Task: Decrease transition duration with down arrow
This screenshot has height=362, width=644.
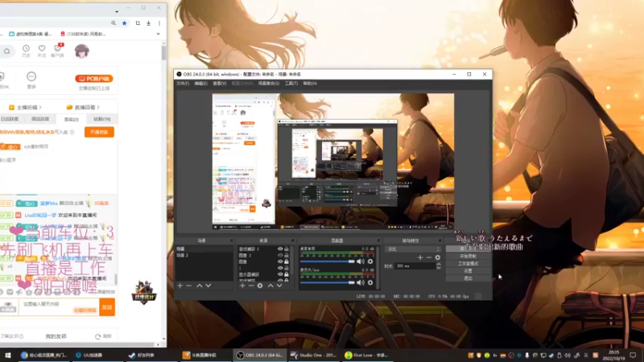Action: point(439,268)
